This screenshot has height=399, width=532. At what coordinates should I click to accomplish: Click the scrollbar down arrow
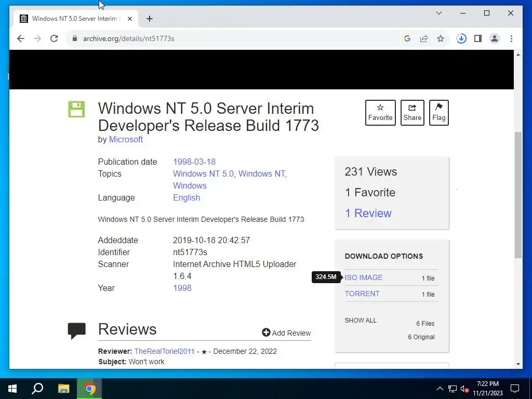tap(518, 364)
